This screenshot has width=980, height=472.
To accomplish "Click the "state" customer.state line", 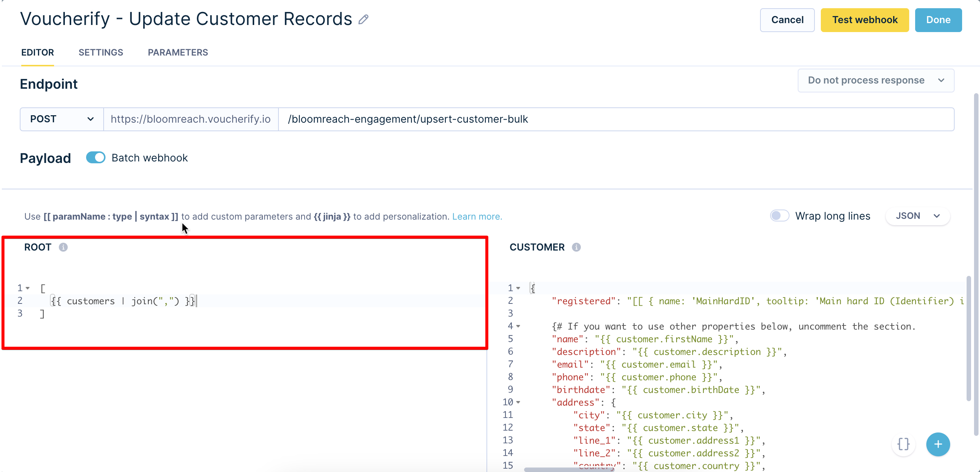I will tap(659, 428).
